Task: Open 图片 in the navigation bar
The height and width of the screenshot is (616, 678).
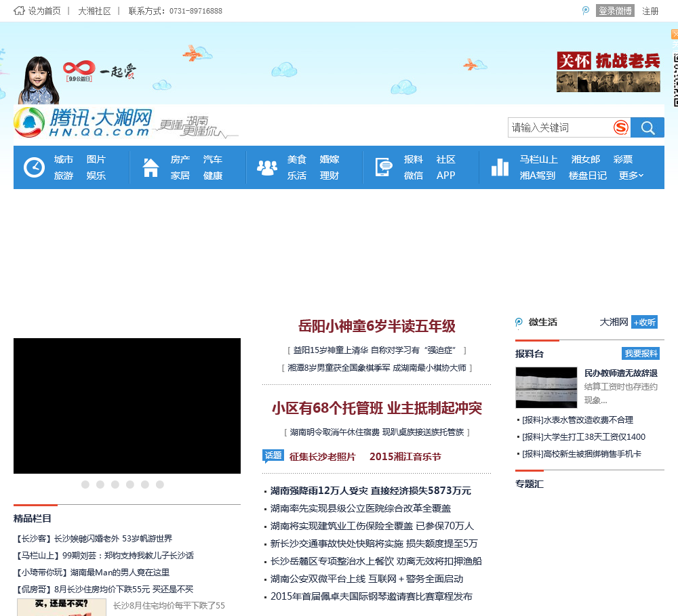Action: [x=96, y=159]
